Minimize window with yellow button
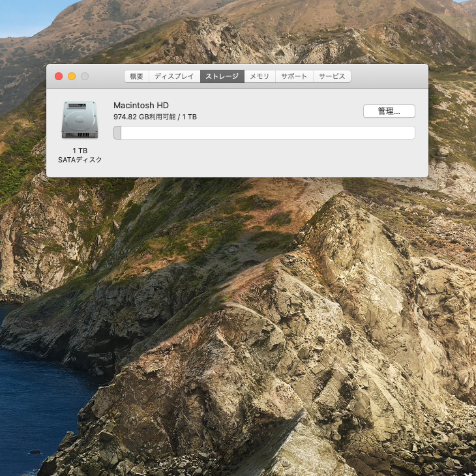The image size is (476, 476). click(72, 76)
